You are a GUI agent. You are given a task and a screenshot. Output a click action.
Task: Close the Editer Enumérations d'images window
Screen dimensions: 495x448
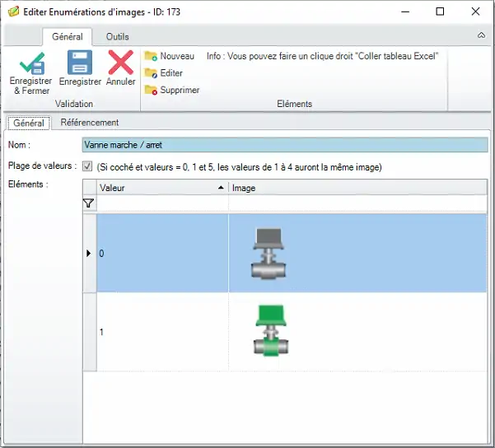point(475,12)
